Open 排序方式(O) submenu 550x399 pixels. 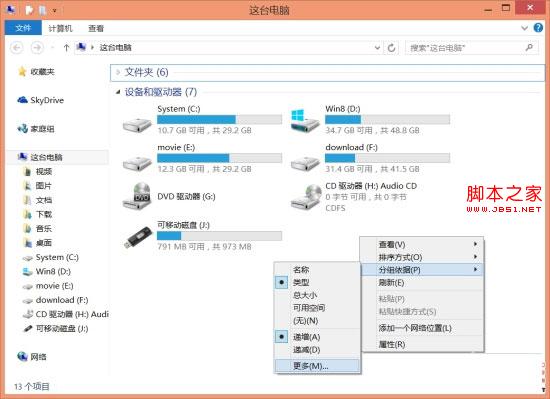point(423,257)
